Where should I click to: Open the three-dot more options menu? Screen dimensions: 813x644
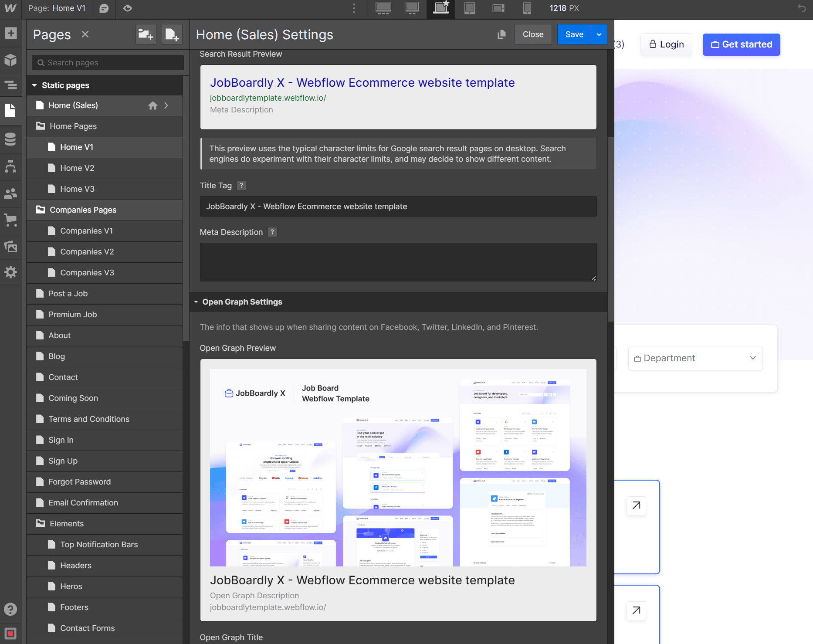pyautogui.click(x=354, y=8)
